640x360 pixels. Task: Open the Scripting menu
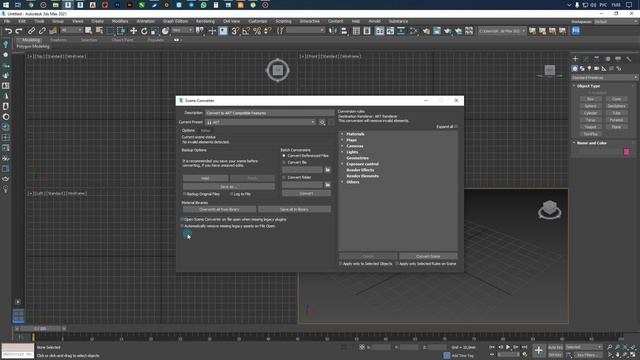coord(283,21)
